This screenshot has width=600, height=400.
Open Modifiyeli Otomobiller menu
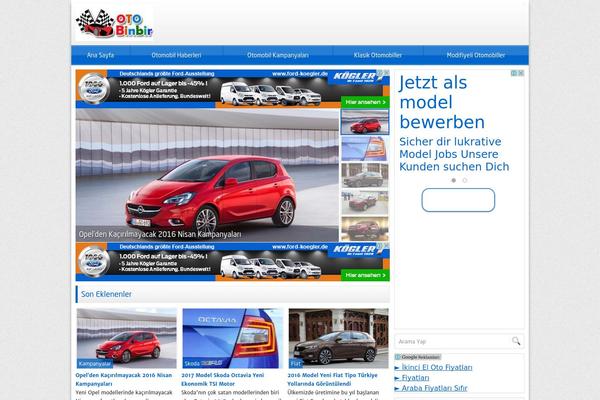(476, 55)
